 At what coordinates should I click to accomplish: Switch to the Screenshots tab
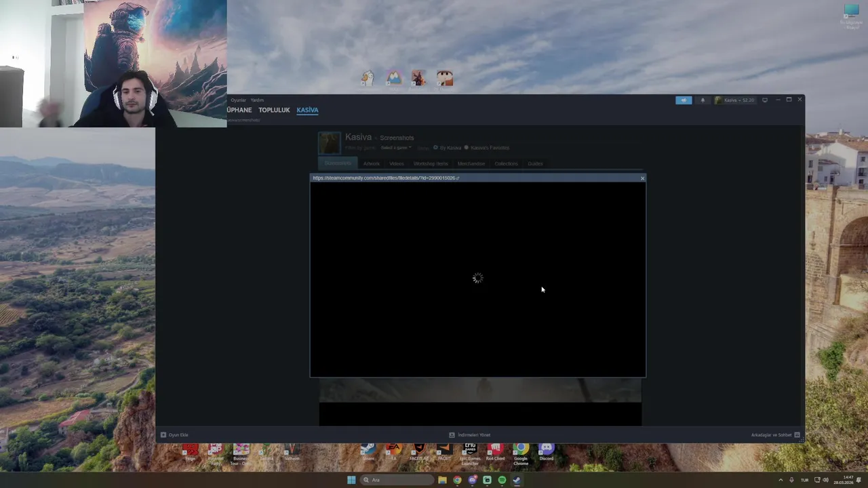tap(338, 163)
